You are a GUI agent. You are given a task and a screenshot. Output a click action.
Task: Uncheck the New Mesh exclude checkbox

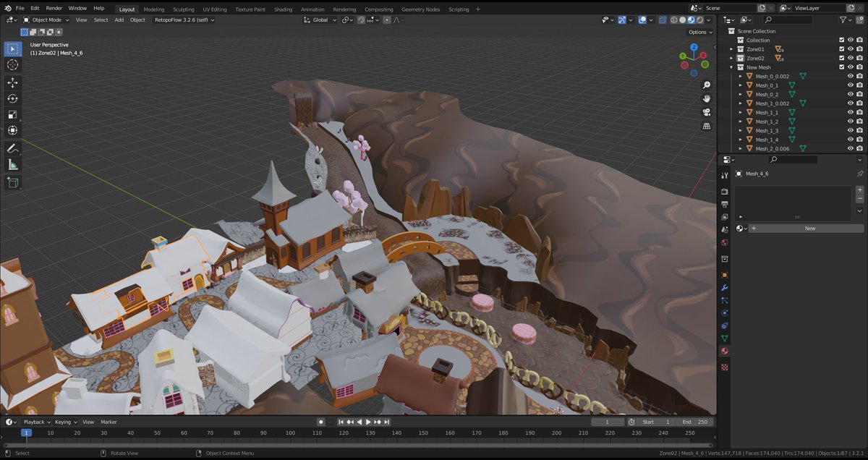click(841, 67)
